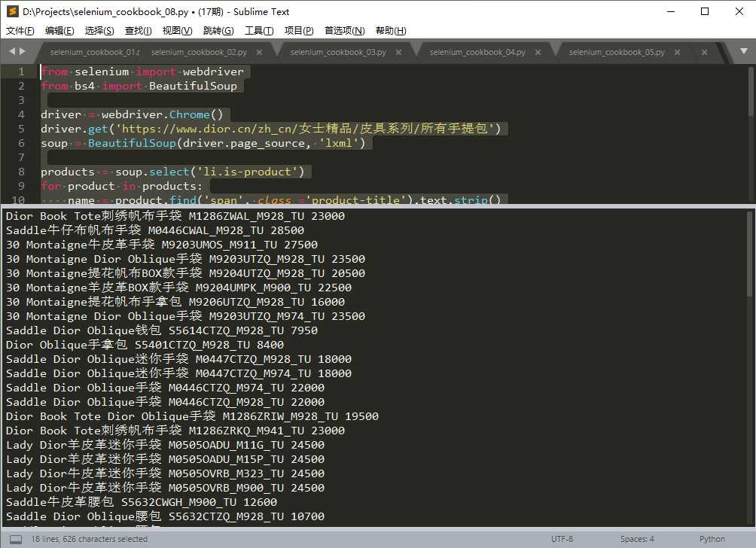
Task: Close the selenium_cookbook_03.py tab
Action: coord(399,52)
